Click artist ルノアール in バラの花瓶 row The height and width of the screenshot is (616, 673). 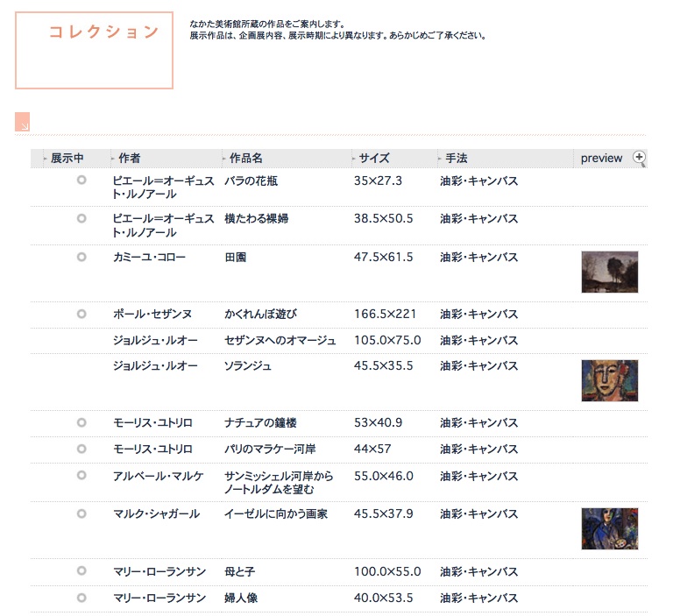(x=163, y=188)
